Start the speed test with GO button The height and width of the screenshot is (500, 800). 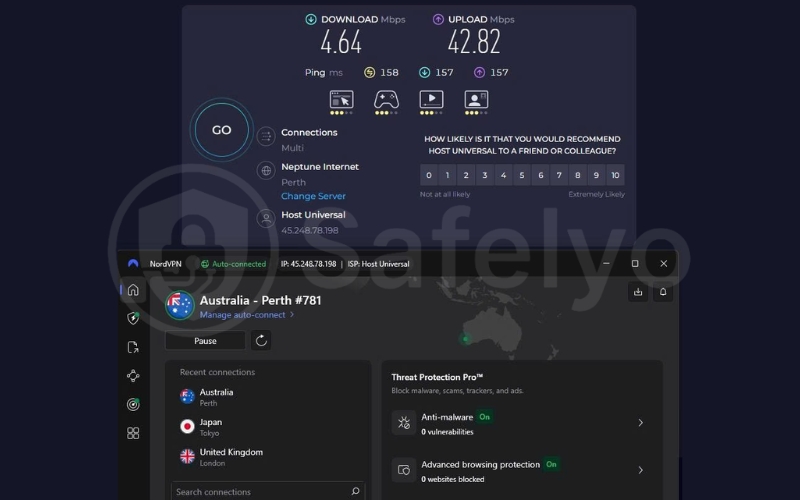(221, 130)
